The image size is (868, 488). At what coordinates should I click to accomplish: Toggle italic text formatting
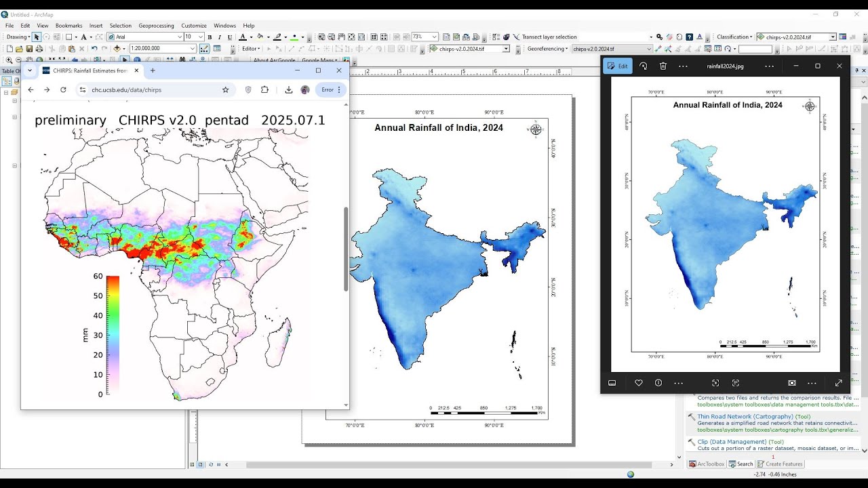[220, 37]
